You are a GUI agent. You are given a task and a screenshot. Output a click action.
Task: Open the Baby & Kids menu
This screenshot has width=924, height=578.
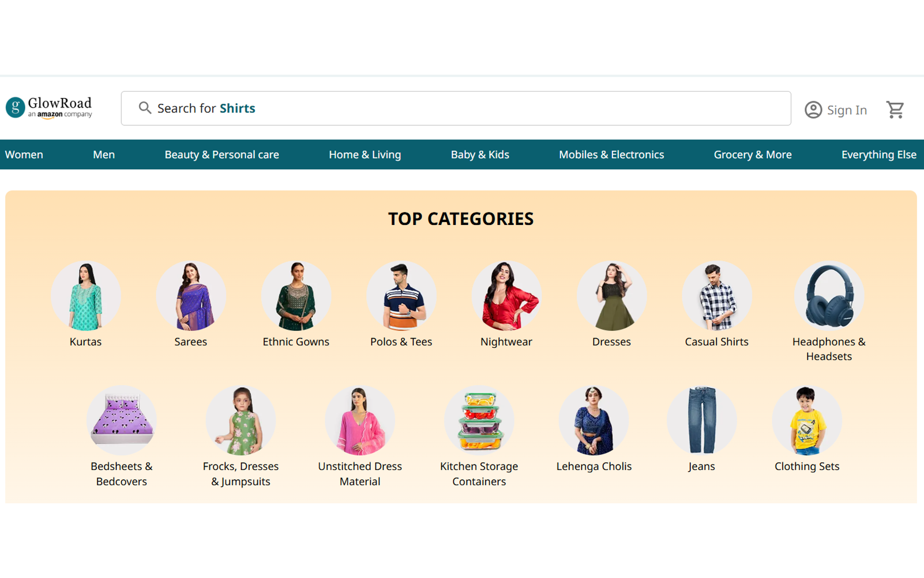(480, 155)
